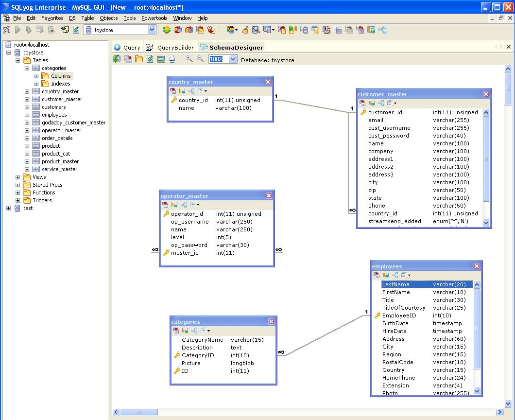Click the broom icon in the main toolbar

coord(245,30)
